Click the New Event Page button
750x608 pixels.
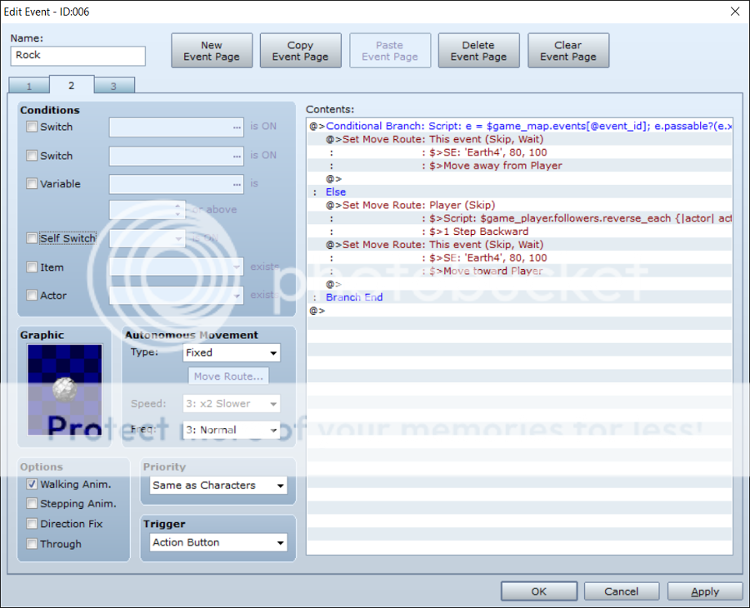(212, 51)
